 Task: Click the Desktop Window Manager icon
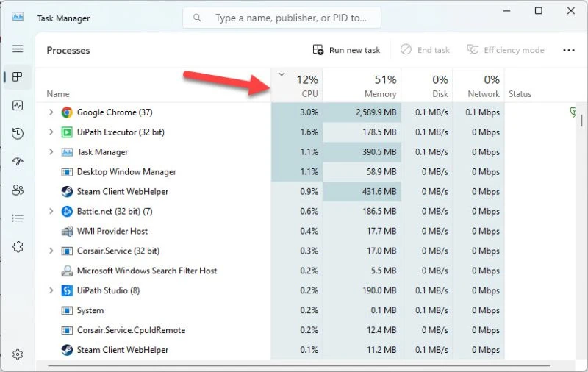(x=67, y=172)
